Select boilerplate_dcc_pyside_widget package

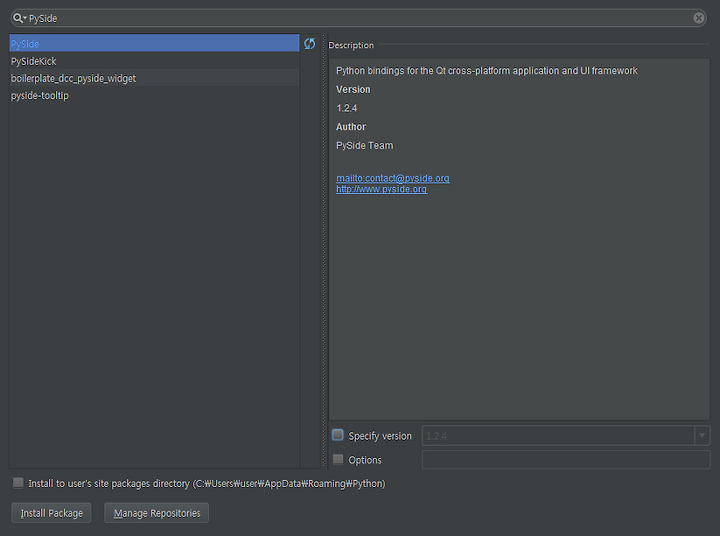click(x=154, y=78)
